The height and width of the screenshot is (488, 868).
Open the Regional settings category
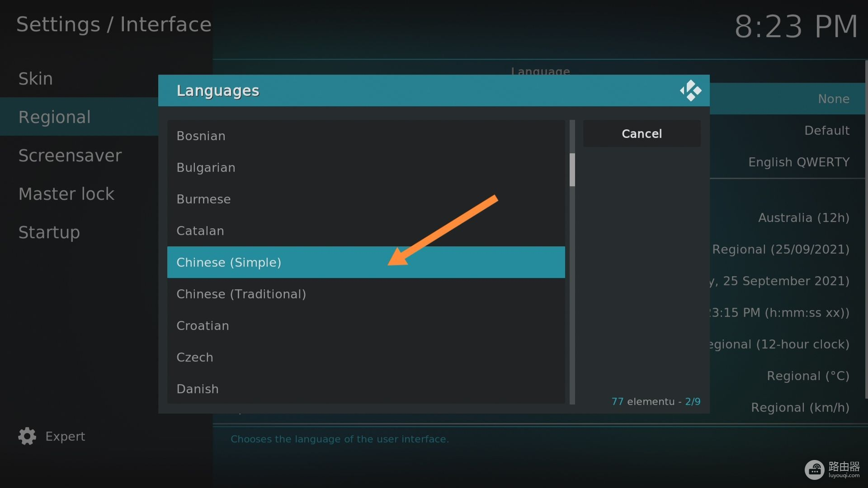(x=55, y=117)
